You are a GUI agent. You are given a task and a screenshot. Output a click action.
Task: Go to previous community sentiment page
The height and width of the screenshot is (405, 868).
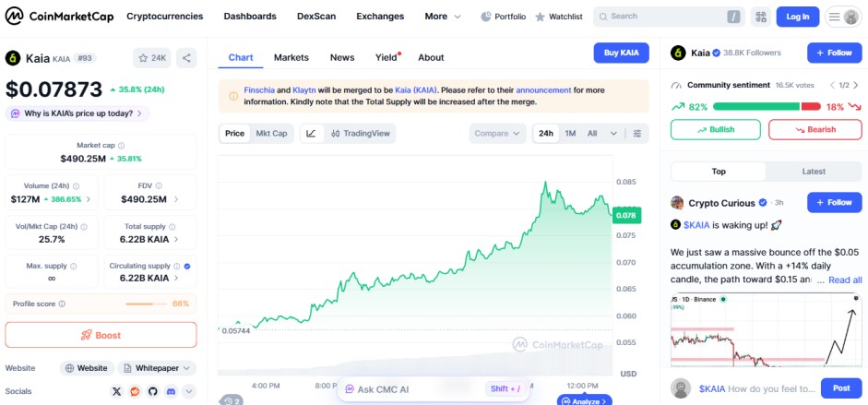pos(832,85)
